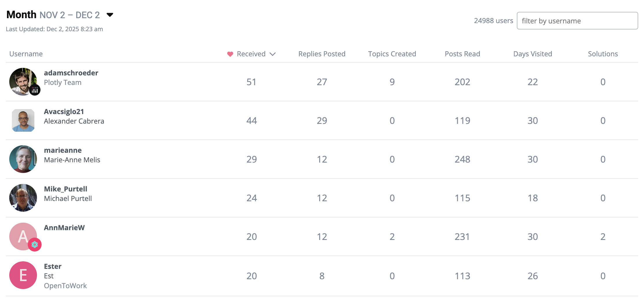Click the atom flair badge on AnnMarieW

[x=35, y=245]
